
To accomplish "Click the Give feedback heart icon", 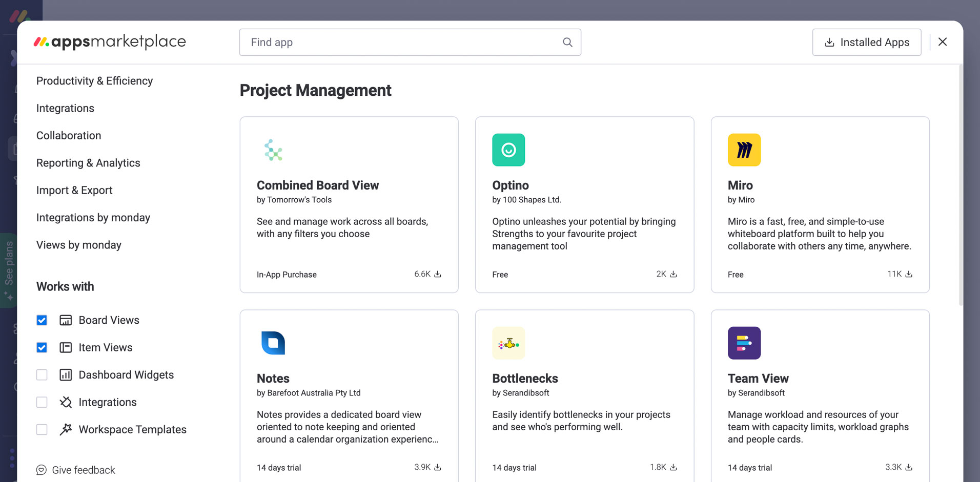I will pos(42,470).
